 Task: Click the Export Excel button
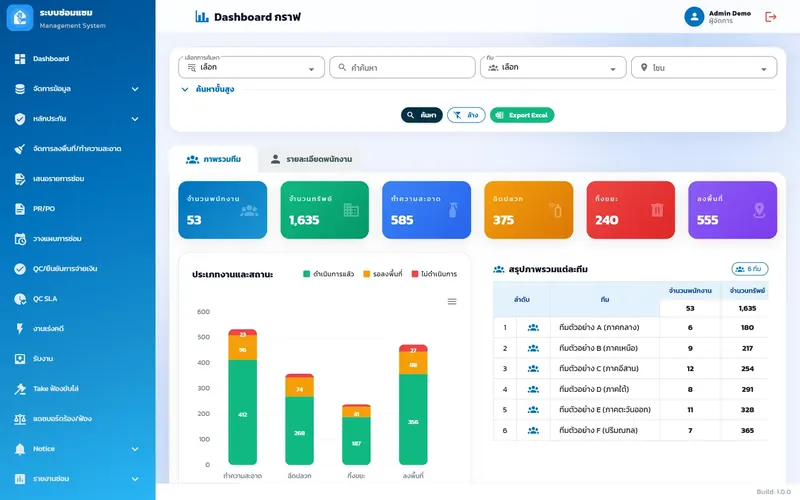[x=522, y=115]
